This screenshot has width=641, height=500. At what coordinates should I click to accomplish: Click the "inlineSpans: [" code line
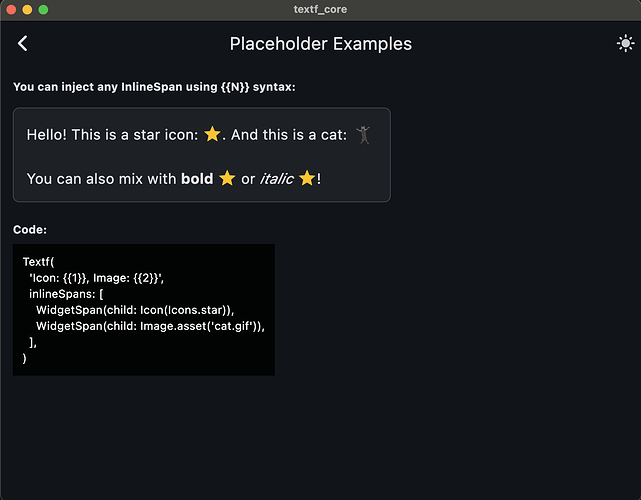point(67,294)
